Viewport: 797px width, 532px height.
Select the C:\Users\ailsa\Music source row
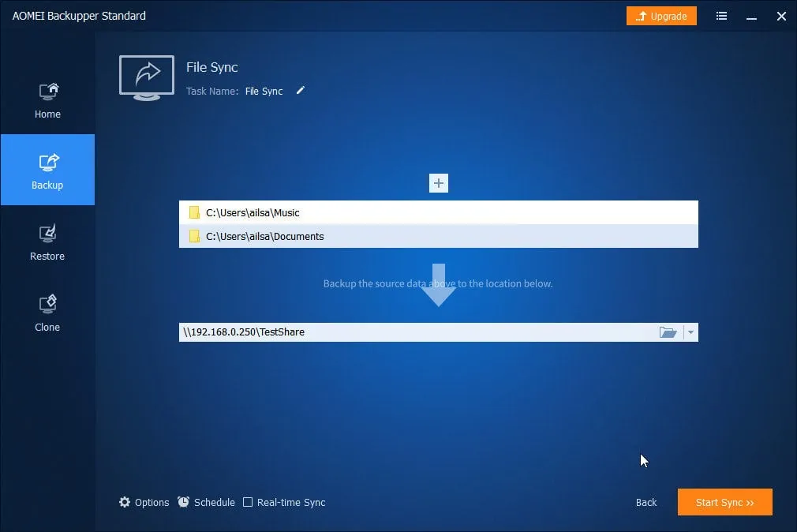pos(439,212)
